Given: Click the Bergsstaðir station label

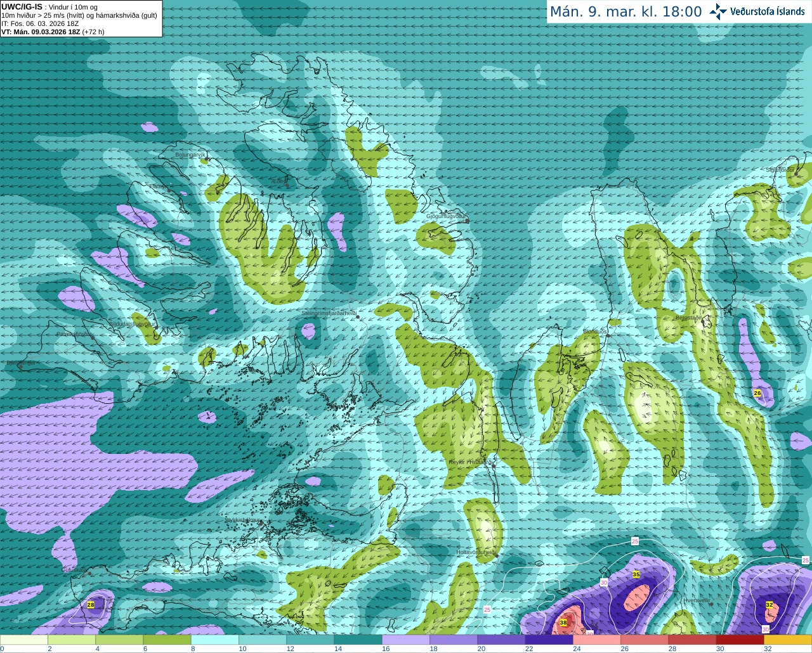Looking at the screenshot, I should tap(688, 318).
